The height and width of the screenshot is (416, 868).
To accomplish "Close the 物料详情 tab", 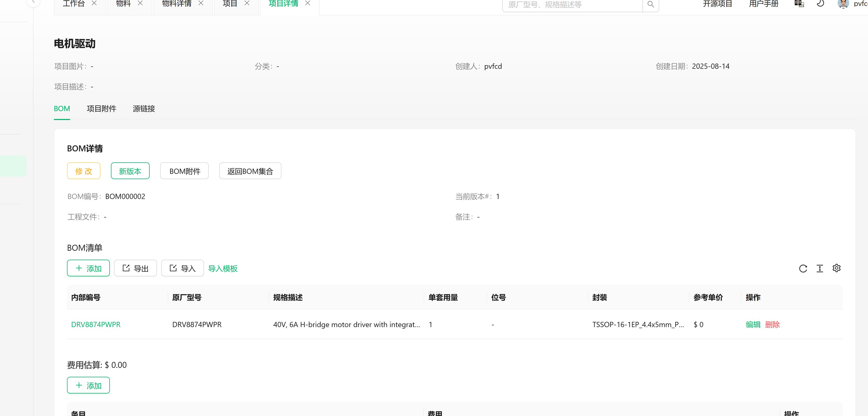I will pos(201,3).
